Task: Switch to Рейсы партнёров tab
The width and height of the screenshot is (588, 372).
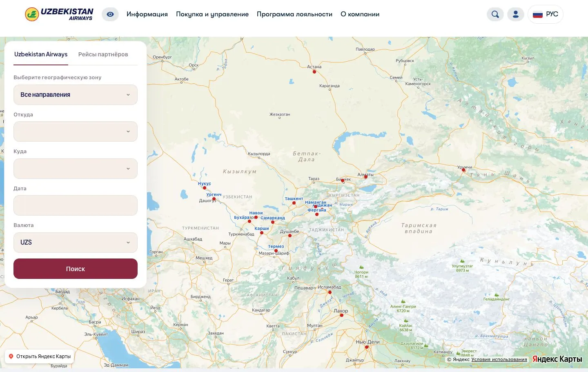Action: click(103, 54)
